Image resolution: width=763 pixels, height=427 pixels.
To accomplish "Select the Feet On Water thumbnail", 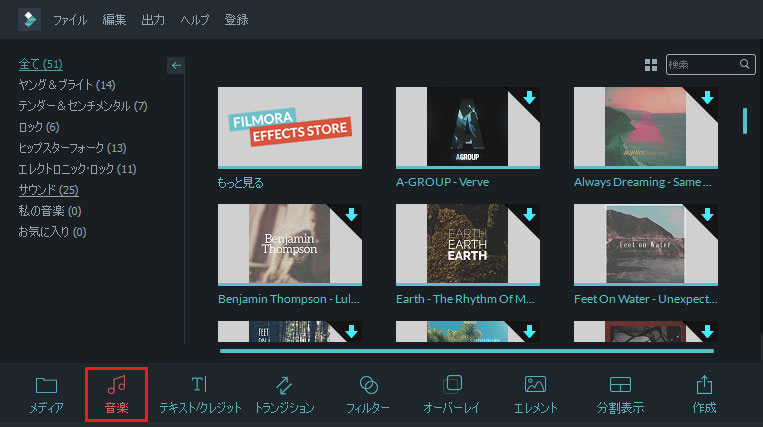I will pos(646,244).
